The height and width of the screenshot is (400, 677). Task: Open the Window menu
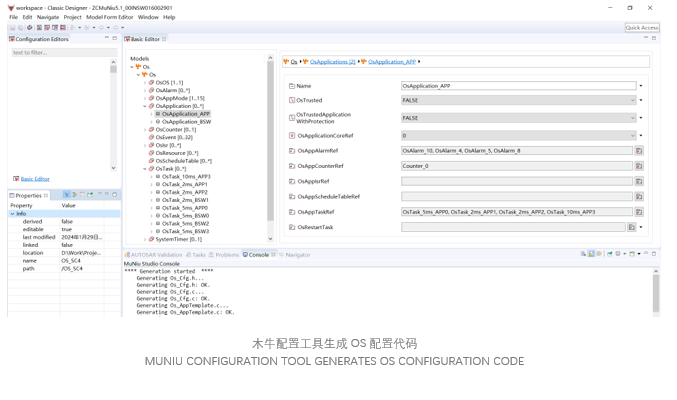pos(148,17)
